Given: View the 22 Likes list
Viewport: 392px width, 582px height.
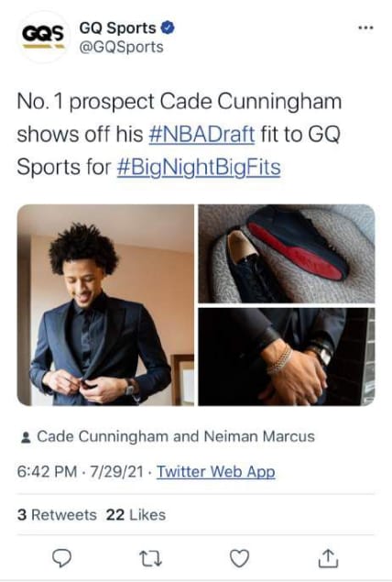Looking at the screenshot, I should pos(136,515).
